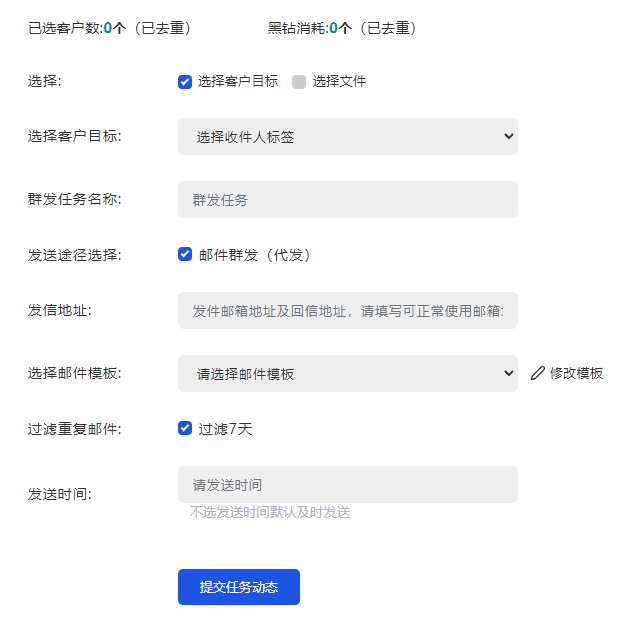Click the arrow on 选择收件人标签 select
Screen dimensions: 618x625
coord(507,137)
